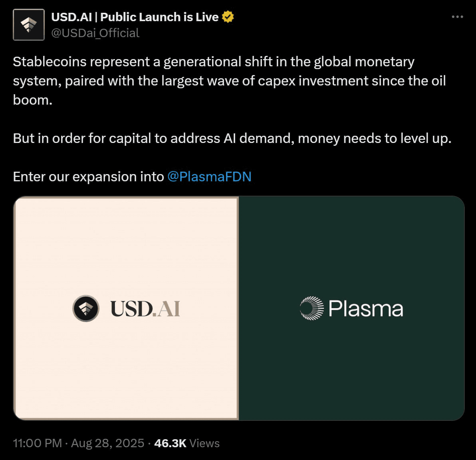Click the USD.AI wordmark in the image
Viewport: 476px width, 460px height.
coord(145,309)
